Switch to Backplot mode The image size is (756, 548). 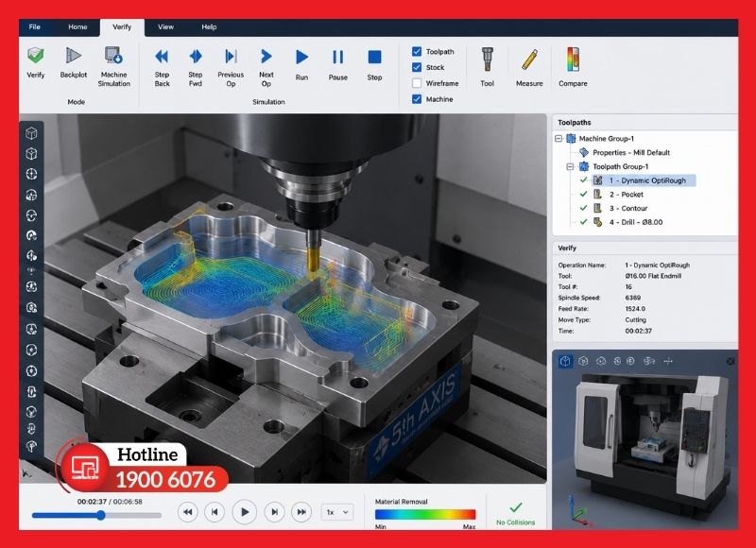[x=73, y=56]
